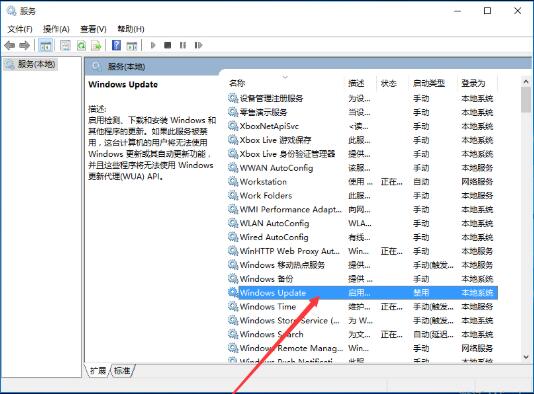Select the Work Folders service
534x394 pixels.
pos(362,195)
